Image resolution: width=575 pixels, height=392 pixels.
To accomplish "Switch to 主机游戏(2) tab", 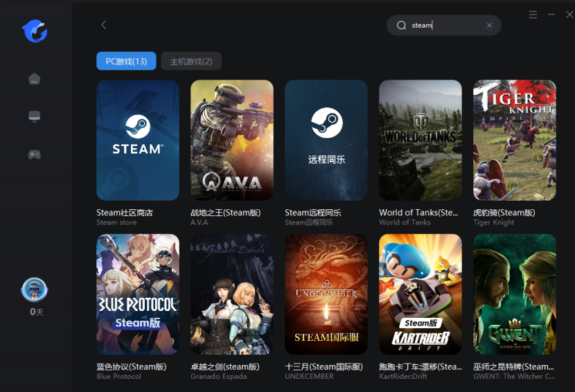I will click(191, 61).
